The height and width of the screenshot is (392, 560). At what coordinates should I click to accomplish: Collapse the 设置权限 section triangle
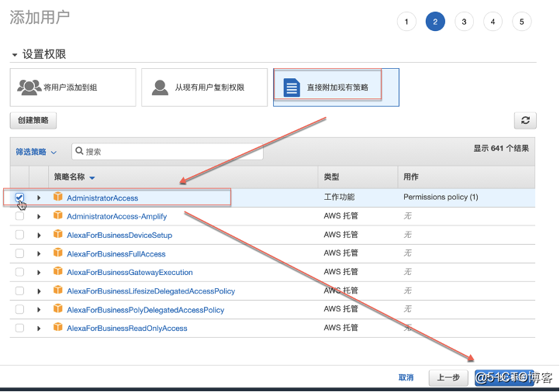click(15, 55)
